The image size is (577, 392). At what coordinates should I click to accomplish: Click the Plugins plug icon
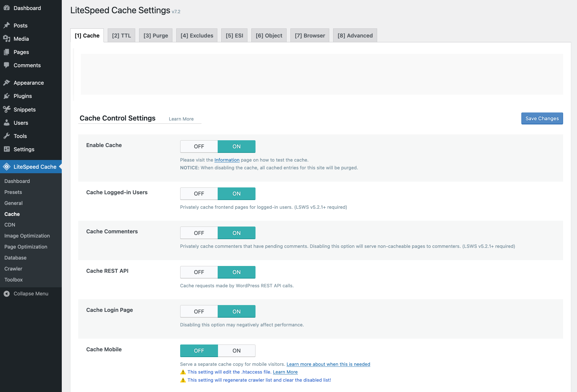point(6,96)
